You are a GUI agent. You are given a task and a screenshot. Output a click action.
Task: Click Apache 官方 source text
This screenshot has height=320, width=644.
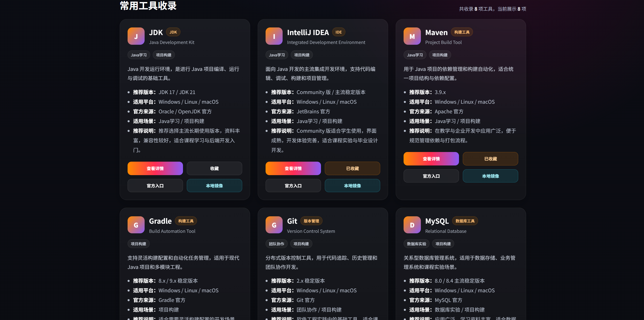point(449,111)
